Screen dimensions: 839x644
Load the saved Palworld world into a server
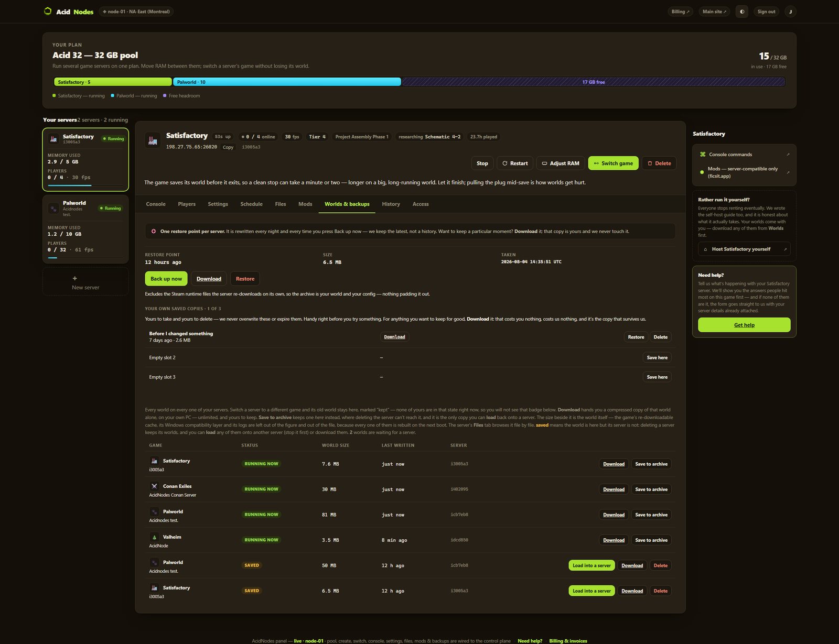pyautogui.click(x=591, y=565)
